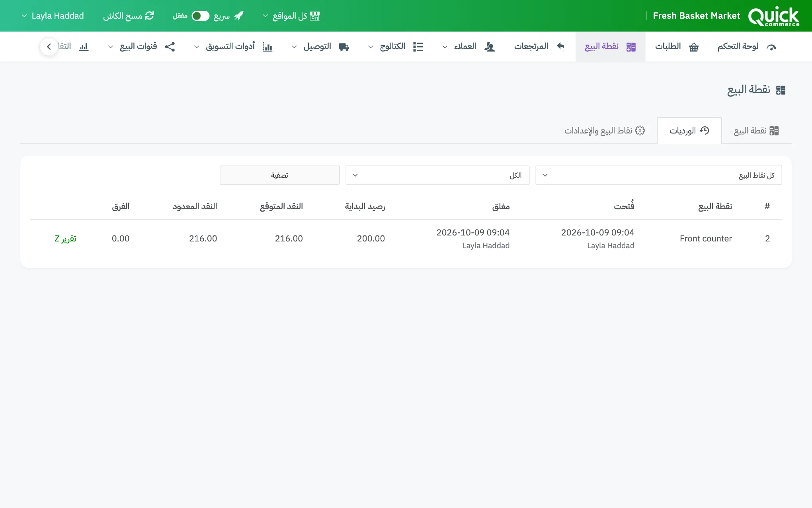Image resolution: width=812 pixels, height=508 pixels.
Task: Expand the كل المواقع locations dropdown
Action: point(291,16)
